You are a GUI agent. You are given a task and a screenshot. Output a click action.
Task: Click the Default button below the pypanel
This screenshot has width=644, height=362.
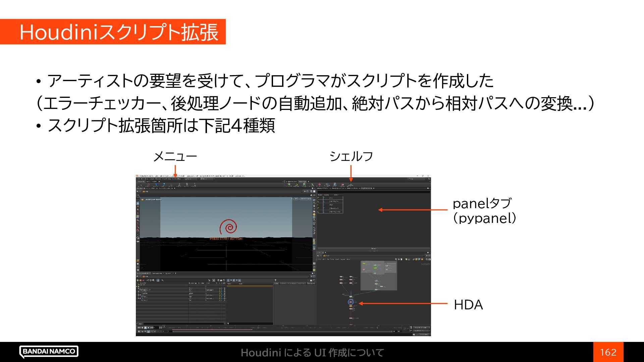pos(374,248)
